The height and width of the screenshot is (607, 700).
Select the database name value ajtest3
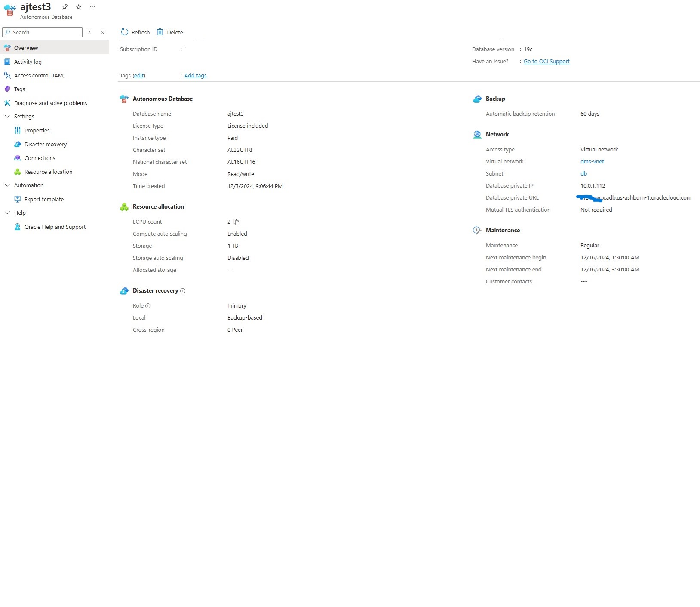pyautogui.click(x=236, y=114)
